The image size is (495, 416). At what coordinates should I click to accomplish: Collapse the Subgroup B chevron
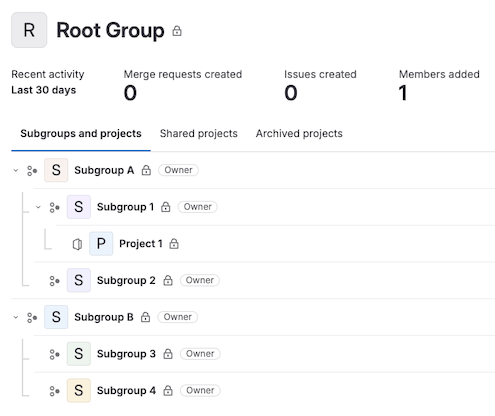(x=16, y=317)
